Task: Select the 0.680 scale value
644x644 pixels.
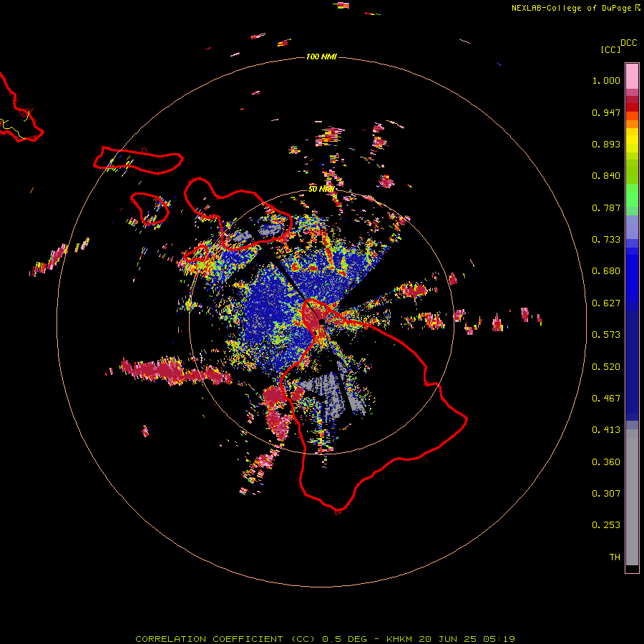Action: tap(606, 271)
